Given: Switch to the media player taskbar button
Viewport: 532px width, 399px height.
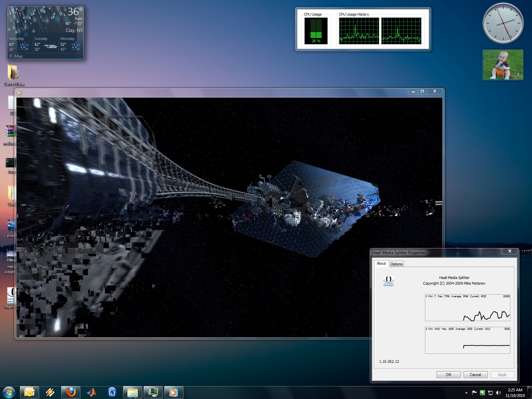Looking at the screenshot, I should tap(174, 392).
